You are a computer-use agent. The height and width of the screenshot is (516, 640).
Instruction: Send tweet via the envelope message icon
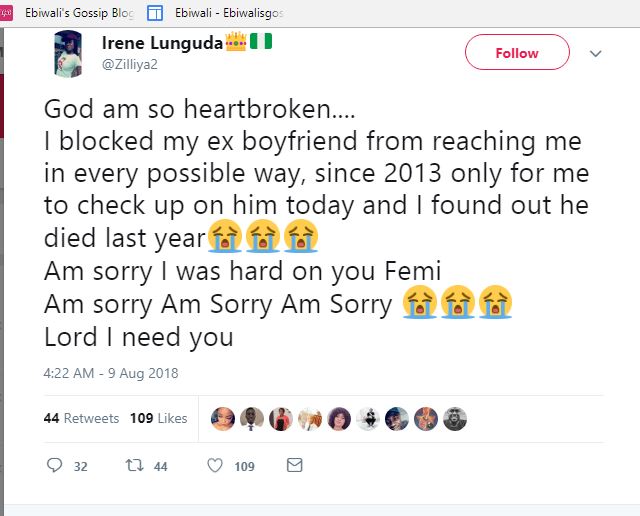point(294,466)
